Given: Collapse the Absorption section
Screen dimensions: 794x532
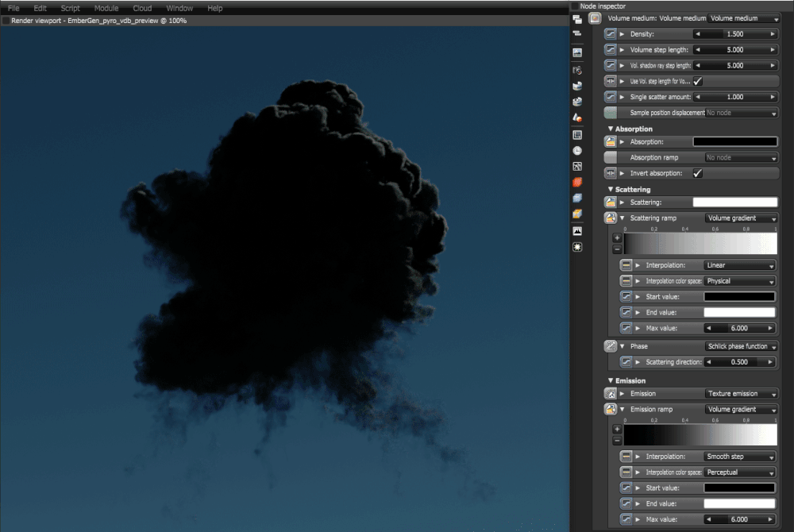Looking at the screenshot, I should (x=610, y=129).
